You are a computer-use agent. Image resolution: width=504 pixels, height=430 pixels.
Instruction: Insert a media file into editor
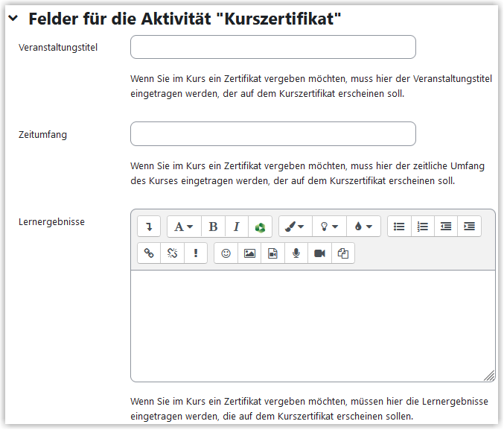click(x=273, y=253)
